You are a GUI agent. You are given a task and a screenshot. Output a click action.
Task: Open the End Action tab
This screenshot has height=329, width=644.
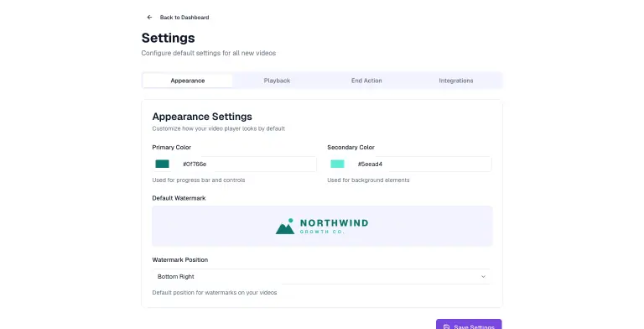[366, 81]
